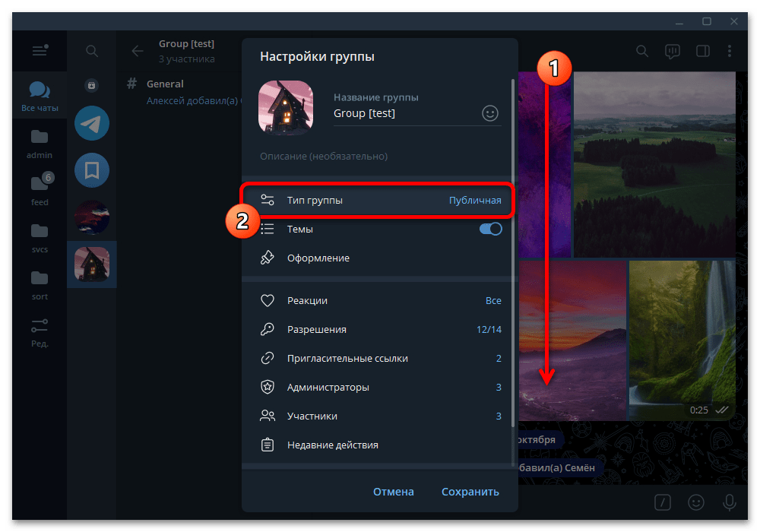Image resolution: width=760 pixels, height=532 pixels.
Task: Click the permissions key icon
Action: coord(267,330)
